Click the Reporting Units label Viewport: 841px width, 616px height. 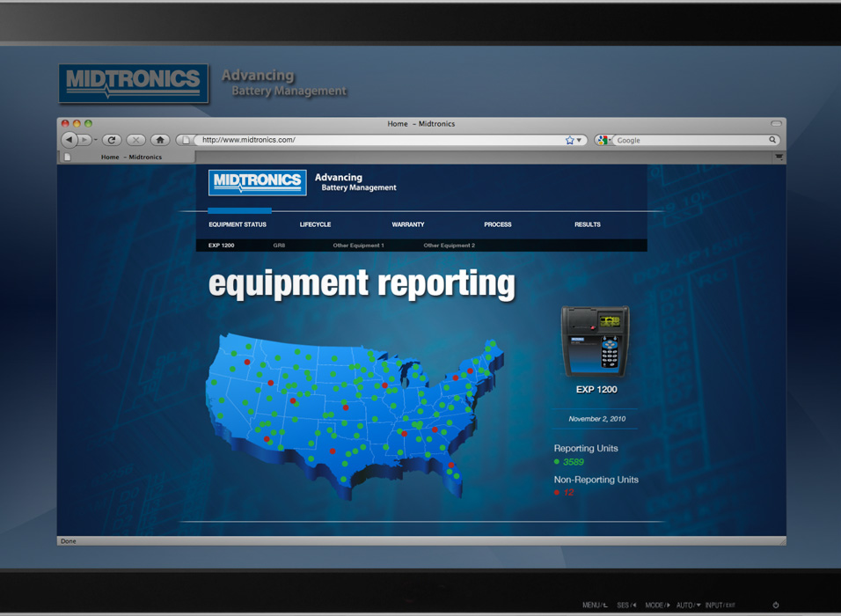[586, 448]
